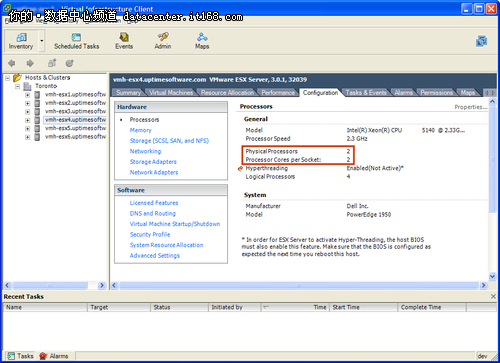This screenshot has height=363, width=500.
Task: Close the Recent Tasks panel
Action: [x=493, y=296]
